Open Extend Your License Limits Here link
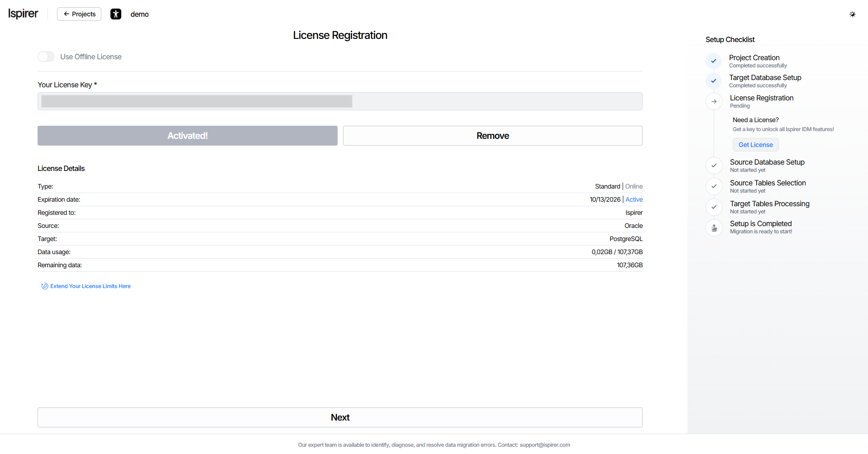This screenshot has height=454, width=868. [91, 286]
